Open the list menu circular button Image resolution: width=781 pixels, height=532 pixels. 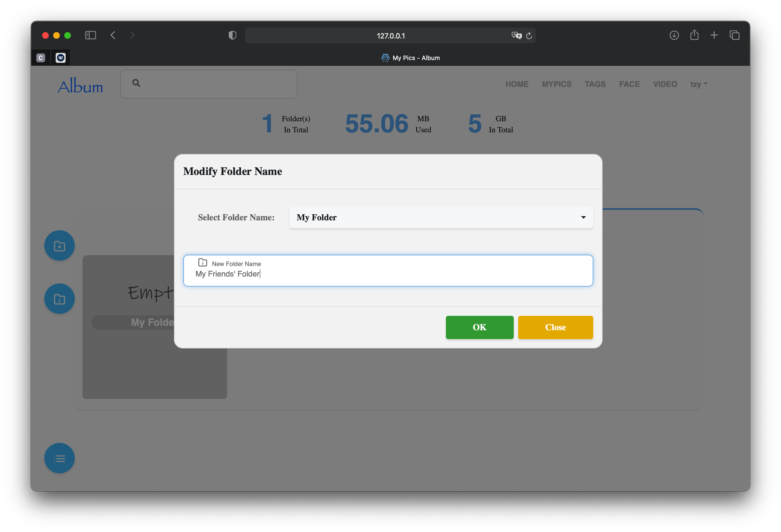(60, 458)
